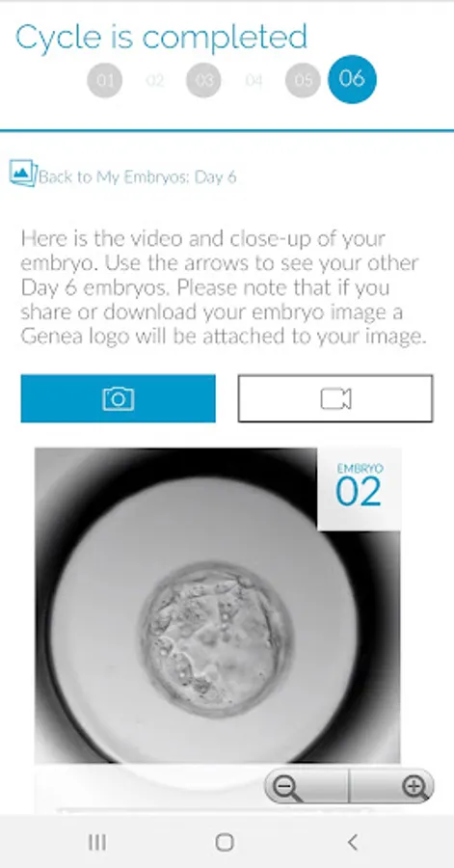Screen dimensions: 454x868
Task: Switch to video view with the camcorder icon
Action: pyautogui.click(x=335, y=398)
